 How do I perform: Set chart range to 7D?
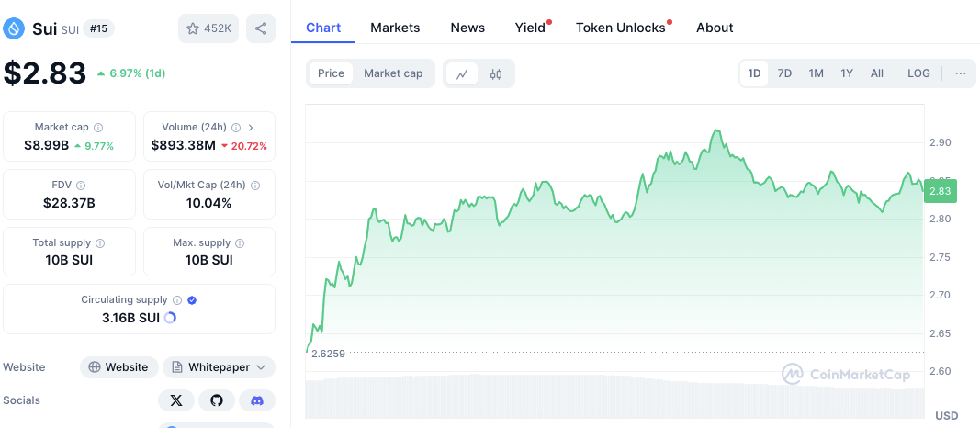(x=784, y=73)
